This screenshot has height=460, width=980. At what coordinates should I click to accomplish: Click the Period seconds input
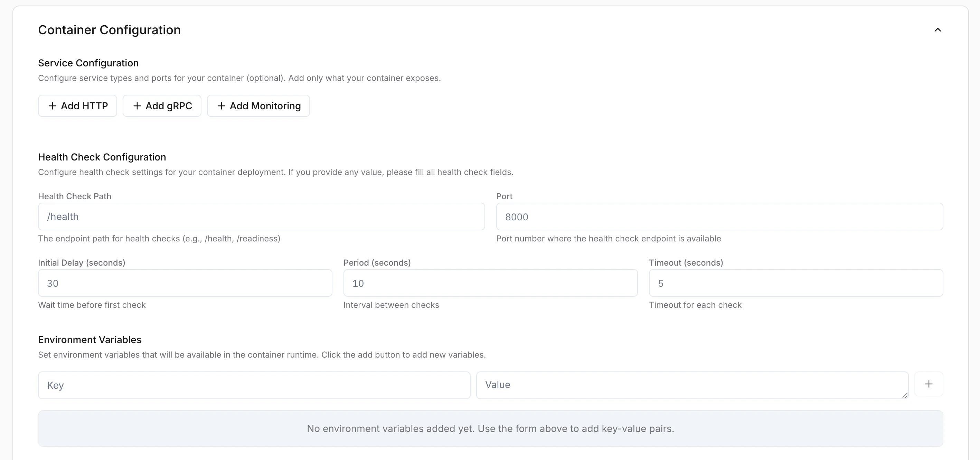click(490, 283)
